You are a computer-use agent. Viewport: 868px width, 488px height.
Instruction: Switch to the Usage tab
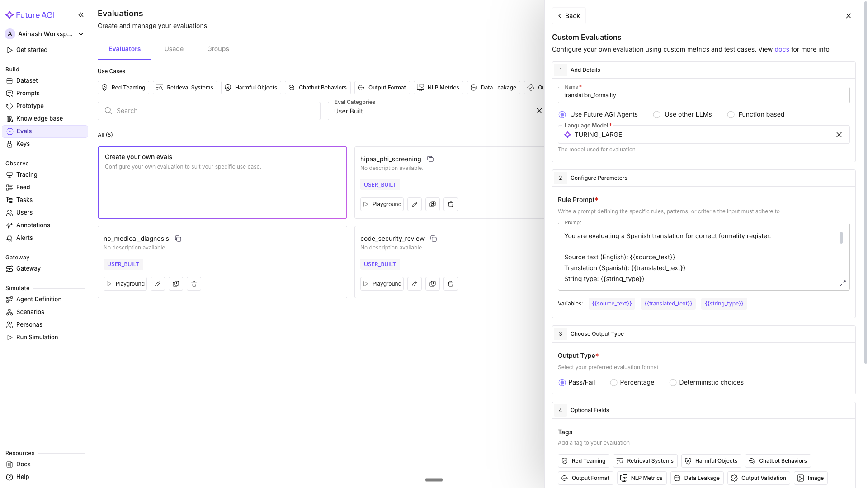pyautogui.click(x=174, y=49)
